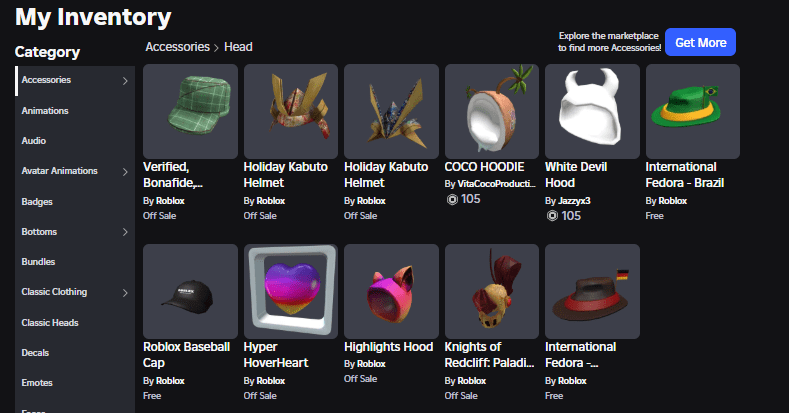Open International Fedora - Brazil title link
The image size is (789, 413).
pos(684,175)
